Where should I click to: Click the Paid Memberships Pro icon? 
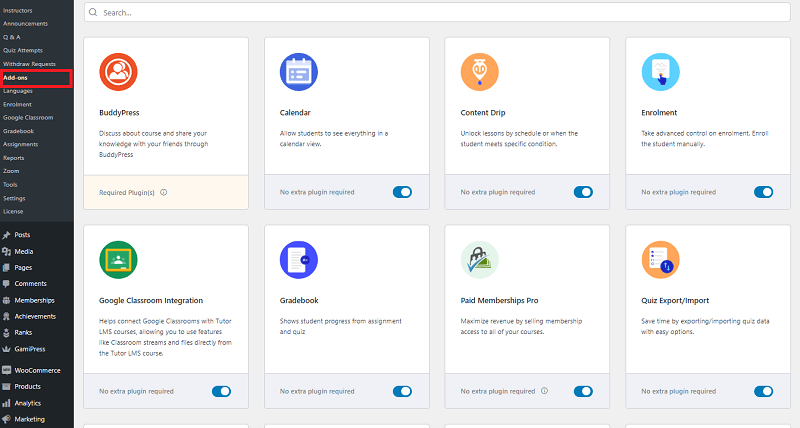(480, 260)
